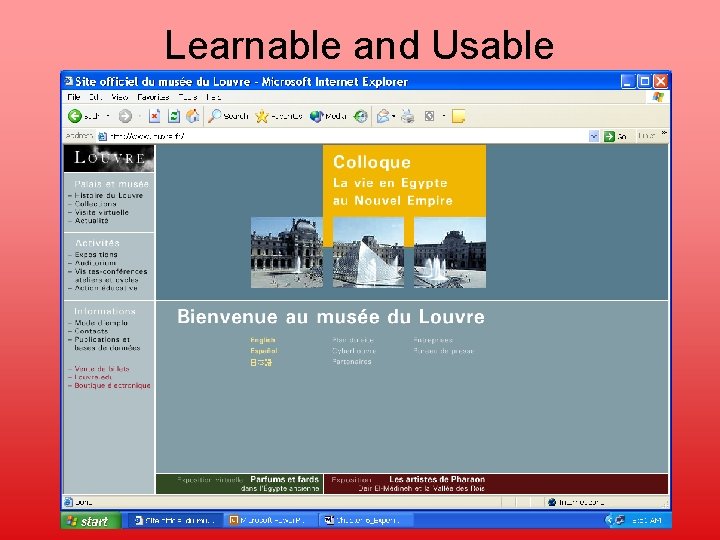Open the Media pane button
The image size is (720, 540).
[x=328, y=116]
